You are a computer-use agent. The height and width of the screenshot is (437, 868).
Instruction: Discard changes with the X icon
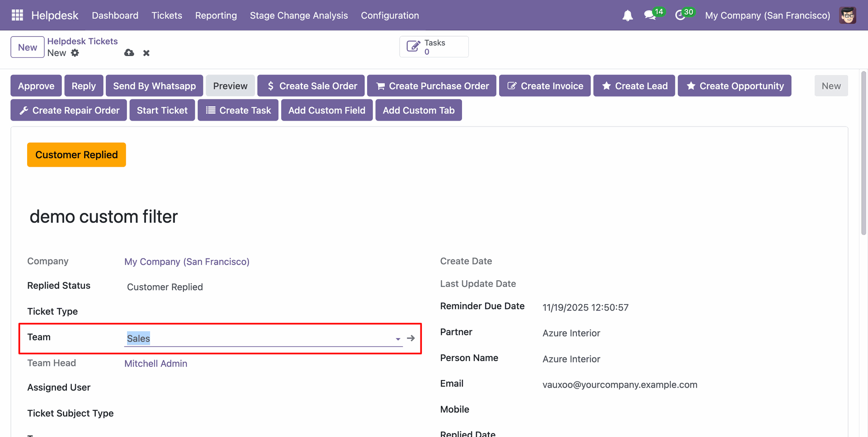(x=146, y=53)
